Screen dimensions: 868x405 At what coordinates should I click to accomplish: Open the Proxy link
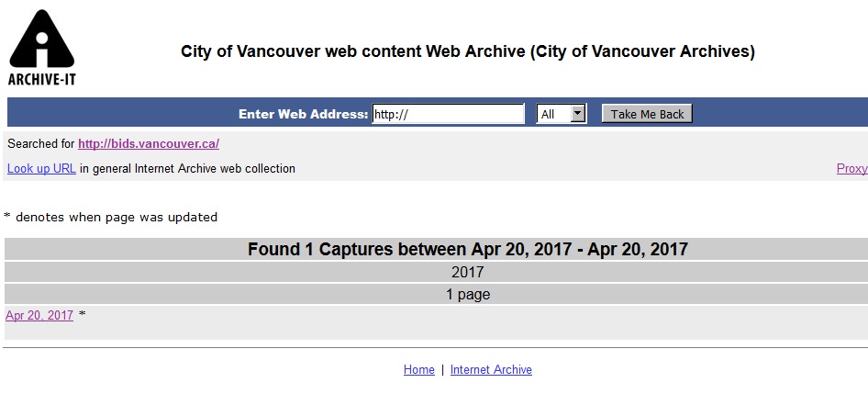coord(852,168)
